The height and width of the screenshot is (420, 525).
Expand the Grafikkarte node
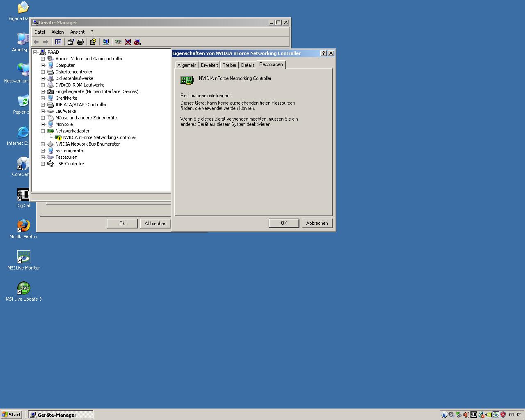43,98
